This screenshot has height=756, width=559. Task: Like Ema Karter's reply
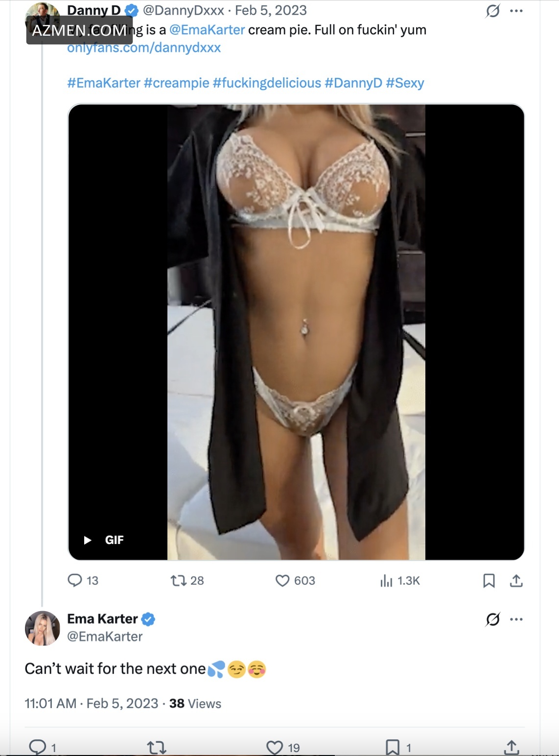pyautogui.click(x=275, y=747)
